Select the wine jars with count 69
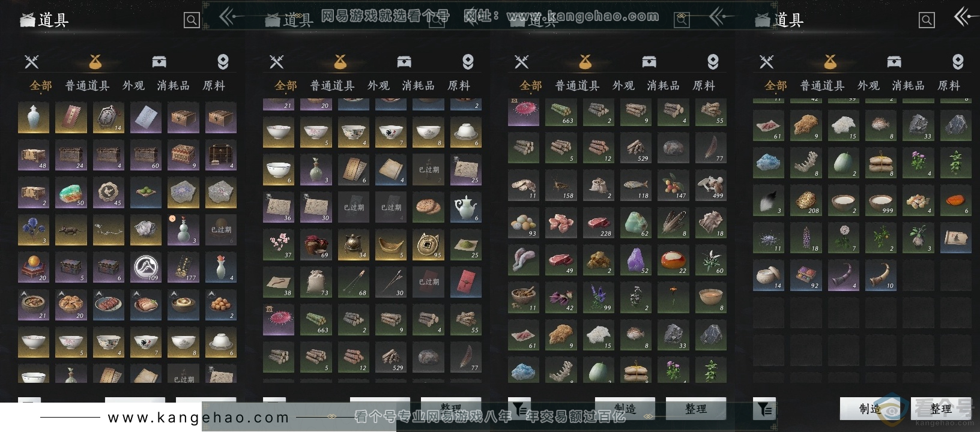The width and height of the screenshot is (980, 432). 316,245
